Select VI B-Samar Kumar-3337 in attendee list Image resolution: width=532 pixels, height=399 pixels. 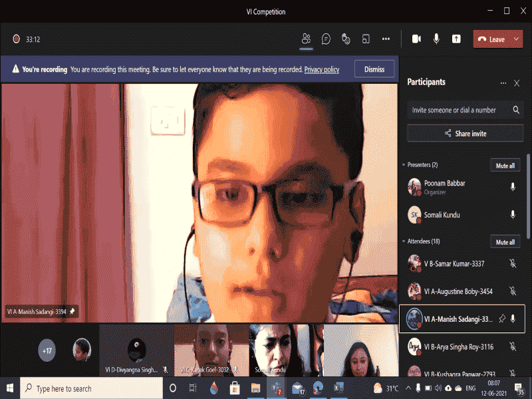click(454, 264)
